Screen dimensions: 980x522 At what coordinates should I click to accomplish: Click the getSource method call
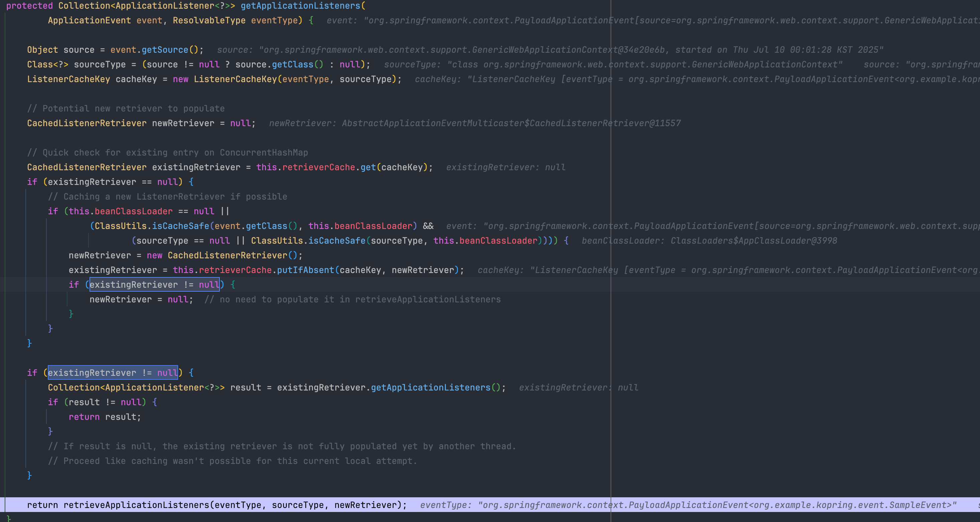pos(165,50)
